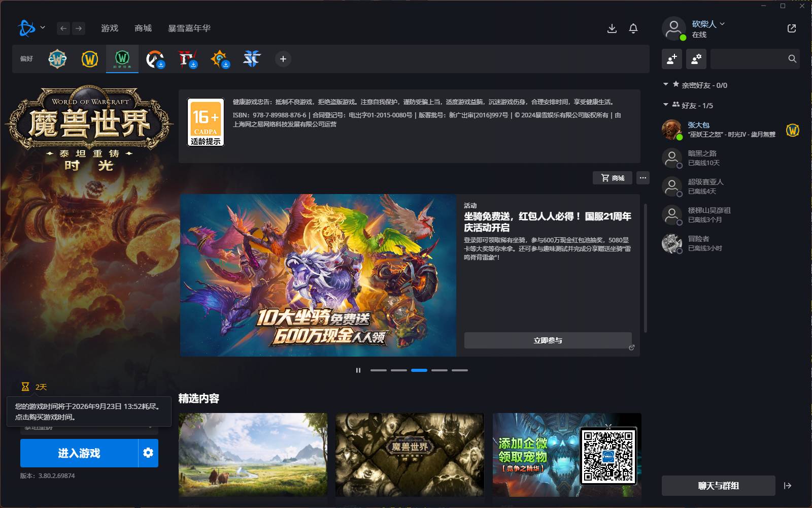Select the Hearthstone game icon
The image size is (812, 508).
pyautogui.click(x=220, y=59)
